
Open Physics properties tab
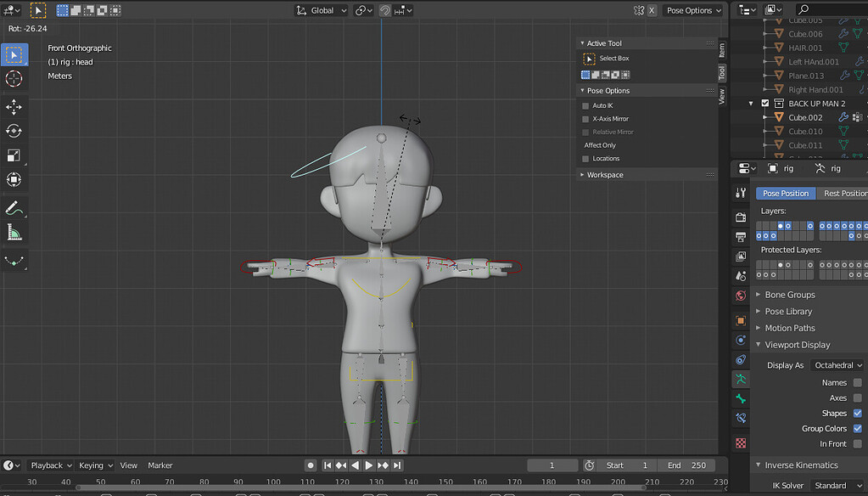coord(741,340)
